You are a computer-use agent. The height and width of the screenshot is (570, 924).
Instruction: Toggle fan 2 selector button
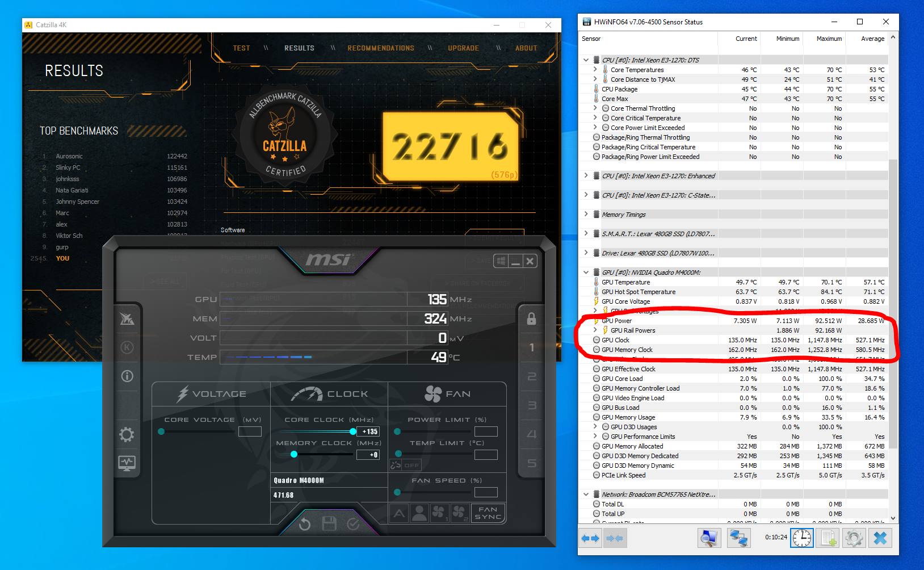(x=460, y=513)
